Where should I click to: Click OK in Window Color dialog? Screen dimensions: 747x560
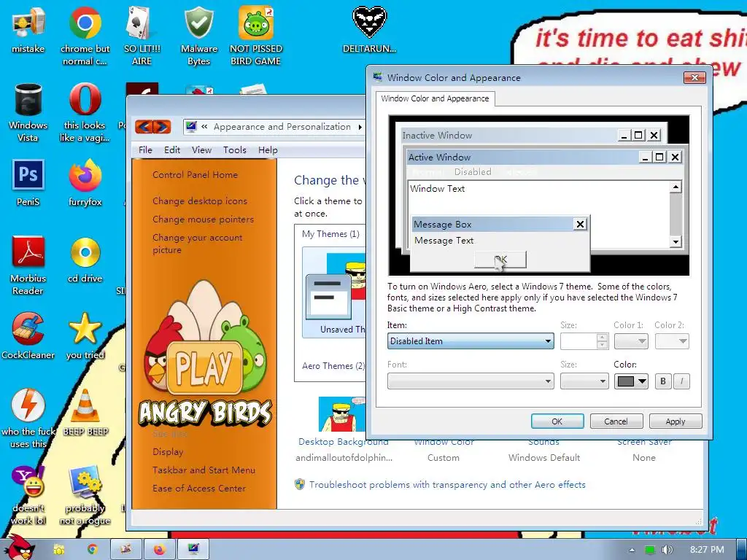pos(557,421)
